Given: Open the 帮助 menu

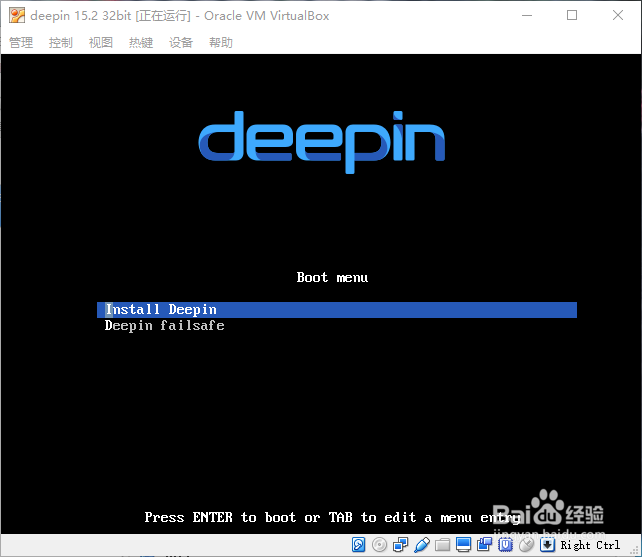Looking at the screenshot, I should 221,42.
